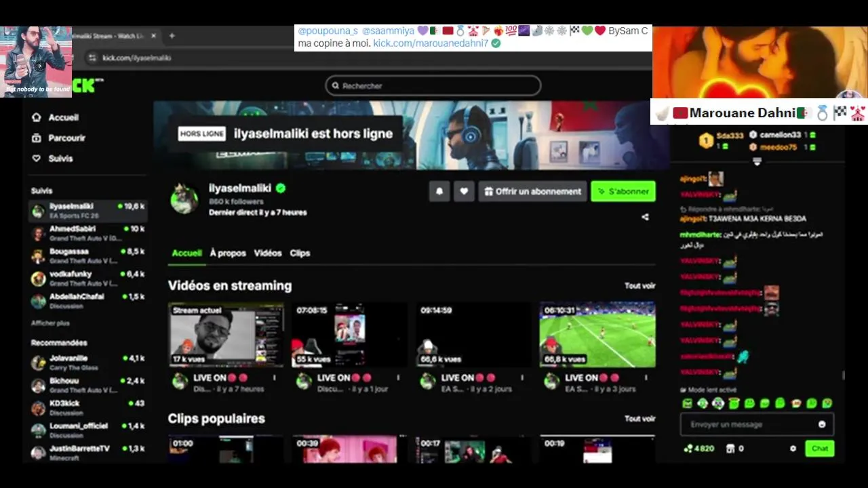The width and height of the screenshot is (868, 488).
Task: Click Tout voir beside Clips populaires
Action: pos(639,419)
